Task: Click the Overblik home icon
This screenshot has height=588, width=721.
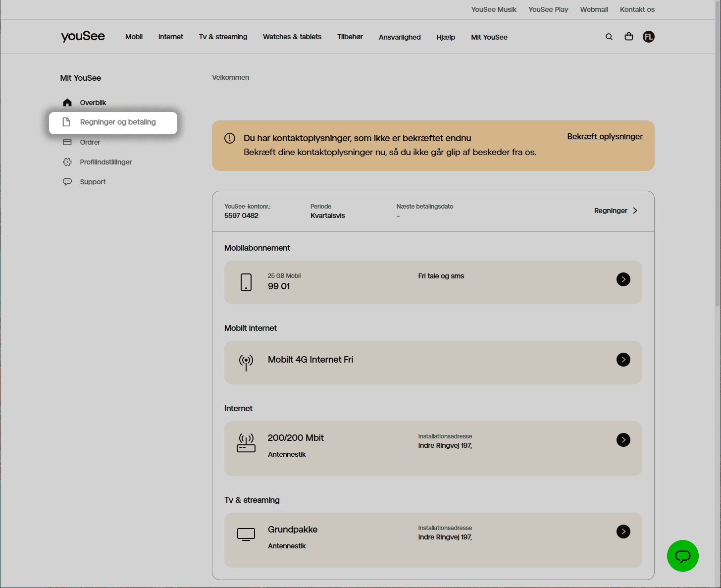Action: 67,103
